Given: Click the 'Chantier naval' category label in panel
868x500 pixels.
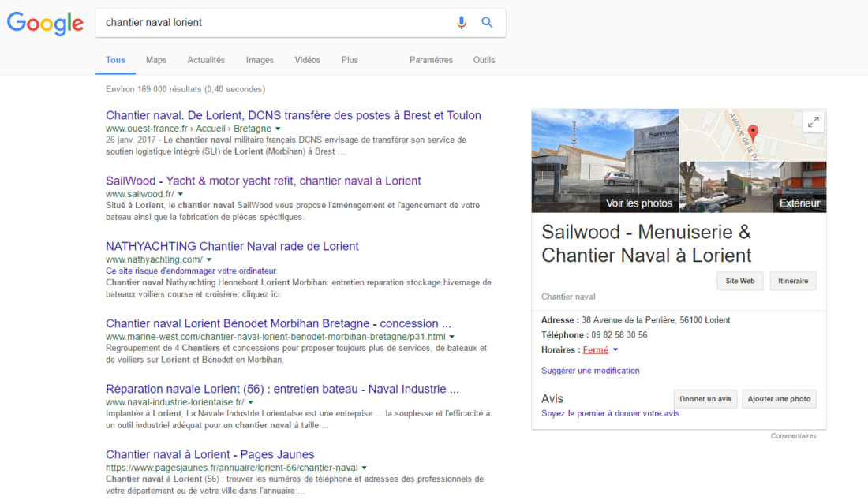Looking at the screenshot, I should [x=568, y=297].
